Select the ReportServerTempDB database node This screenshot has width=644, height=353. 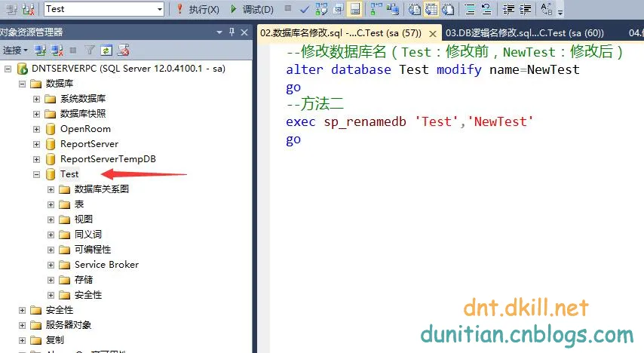(x=108, y=159)
